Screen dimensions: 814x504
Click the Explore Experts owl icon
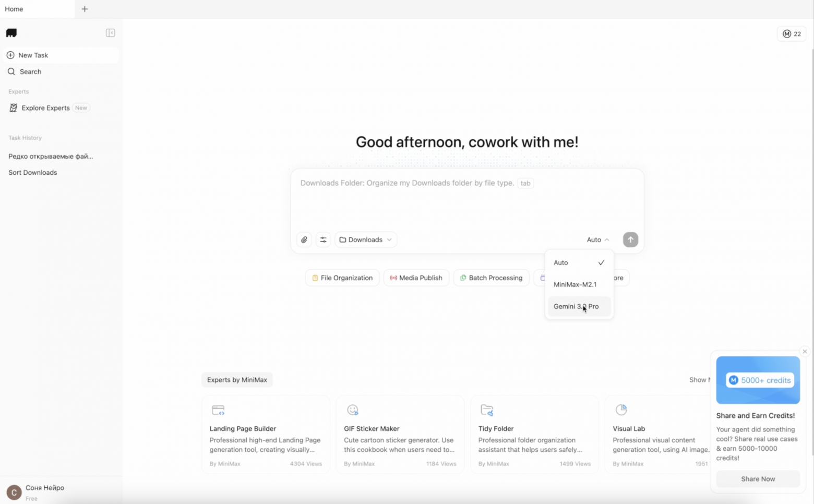click(x=13, y=107)
